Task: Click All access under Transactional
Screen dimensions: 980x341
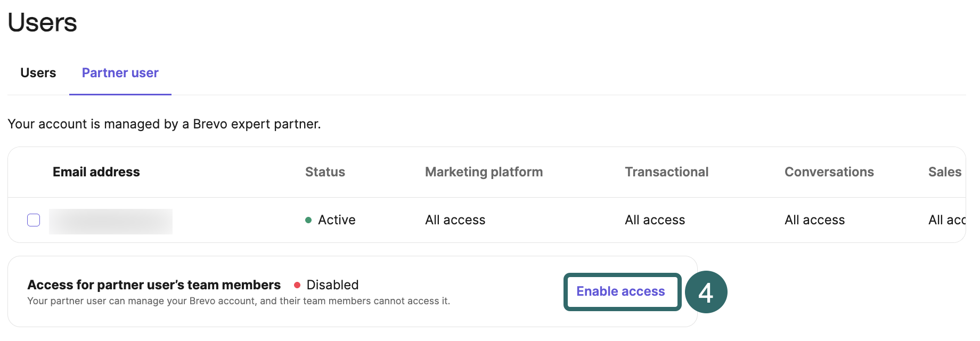Action: coord(655,220)
